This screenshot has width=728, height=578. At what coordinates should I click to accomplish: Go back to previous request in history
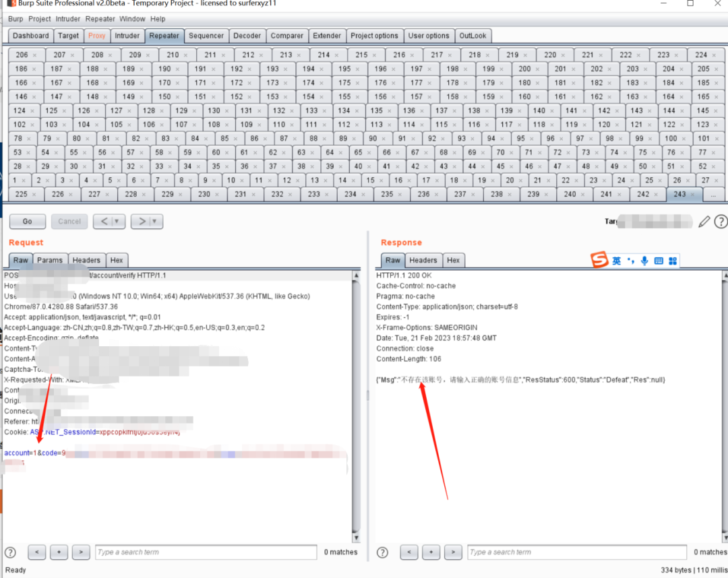click(104, 222)
